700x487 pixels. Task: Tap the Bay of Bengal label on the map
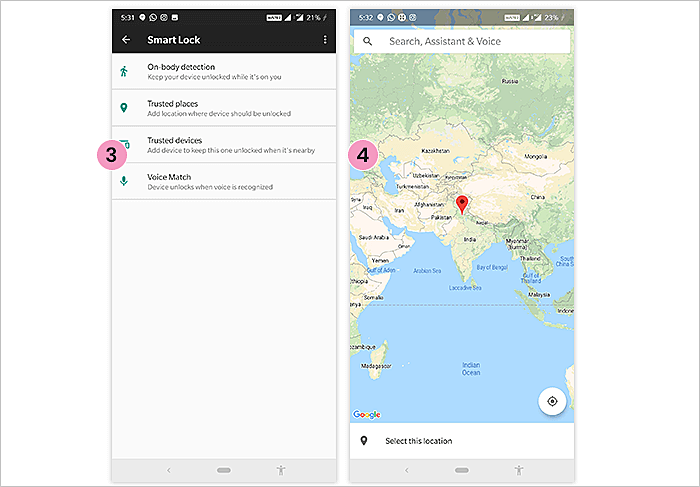pyautogui.click(x=492, y=267)
